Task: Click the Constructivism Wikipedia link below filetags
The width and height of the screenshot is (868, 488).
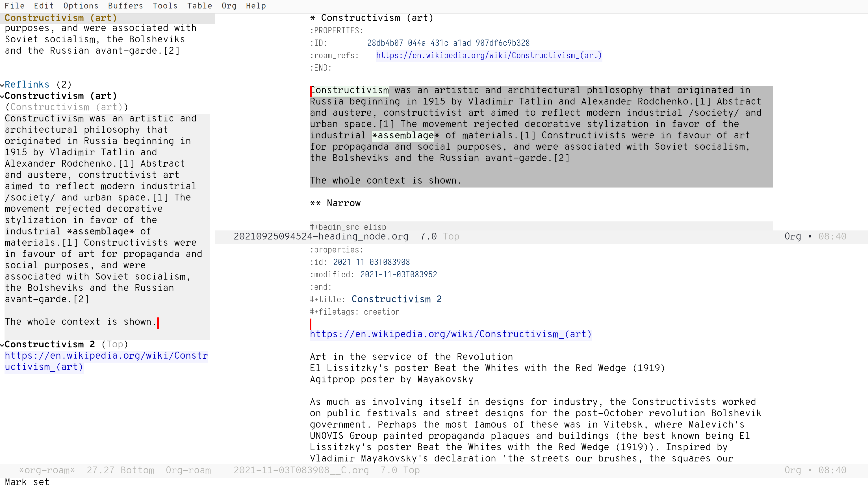Action: coord(450,334)
